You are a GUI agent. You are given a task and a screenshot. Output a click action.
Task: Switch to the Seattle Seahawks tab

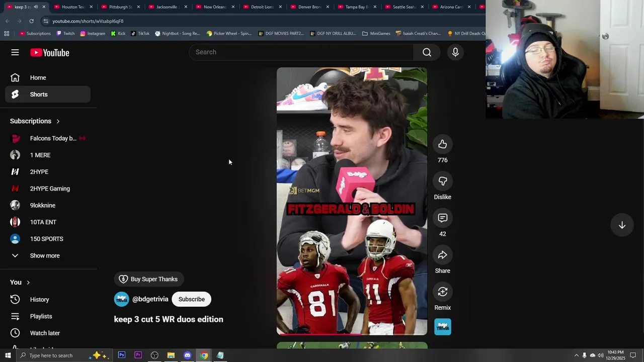(404, 7)
